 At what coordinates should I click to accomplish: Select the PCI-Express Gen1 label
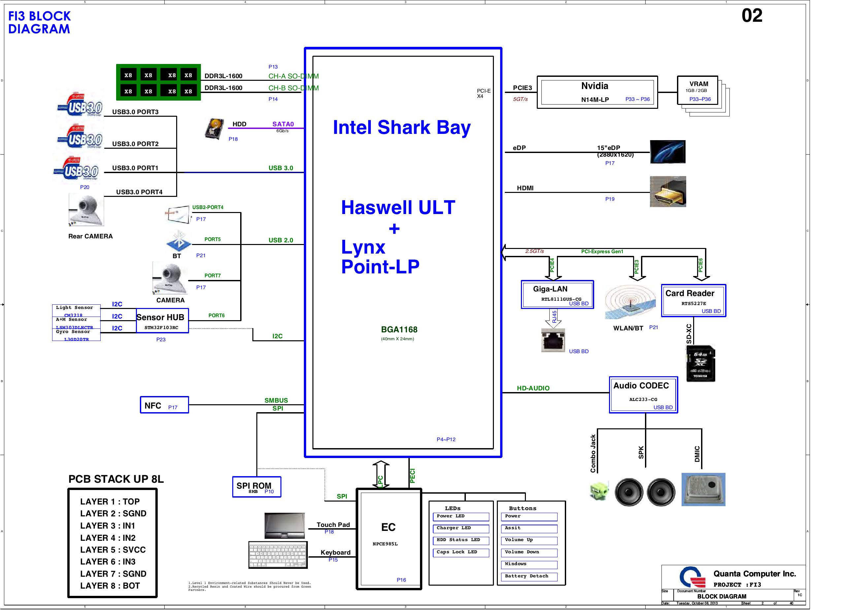tap(602, 252)
